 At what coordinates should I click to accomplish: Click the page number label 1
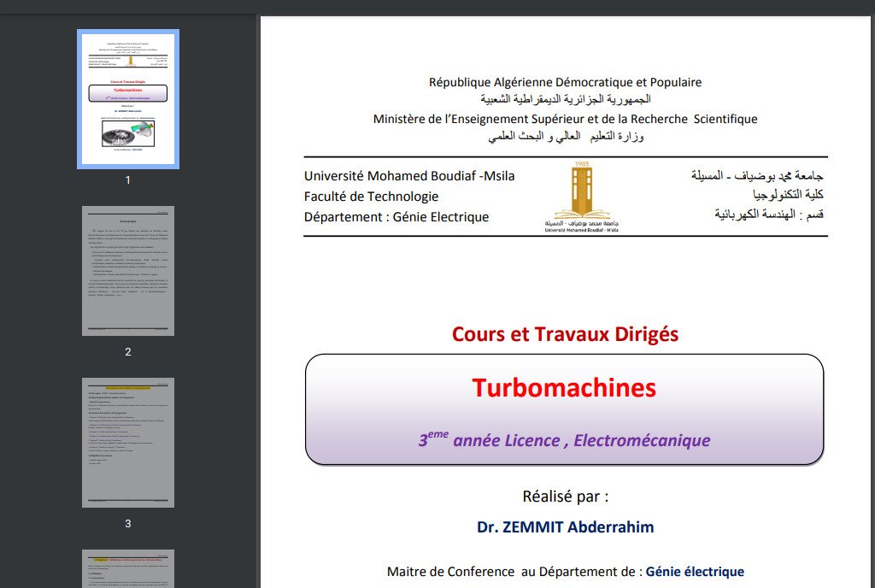click(x=128, y=180)
